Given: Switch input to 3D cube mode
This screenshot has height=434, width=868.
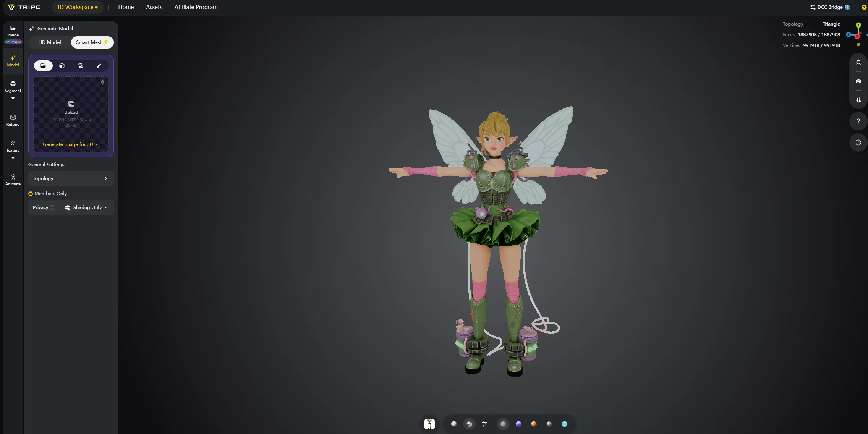Looking at the screenshot, I should click(62, 66).
